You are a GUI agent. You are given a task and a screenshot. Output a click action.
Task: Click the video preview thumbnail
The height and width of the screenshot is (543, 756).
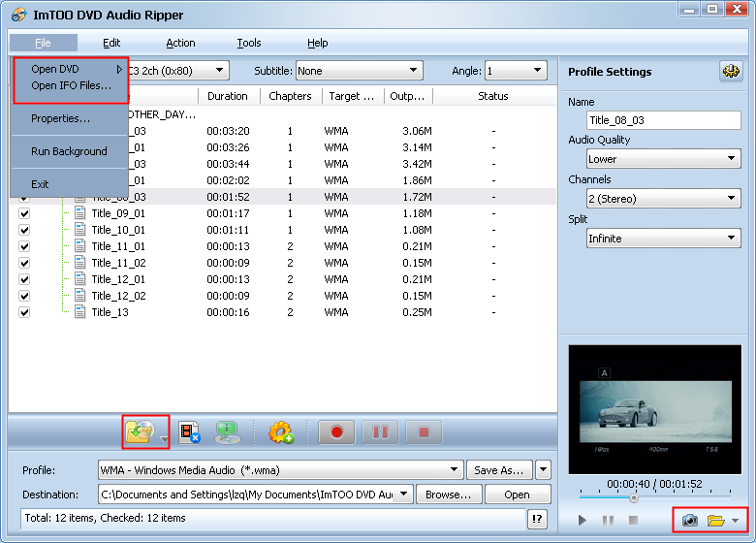[655, 409]
